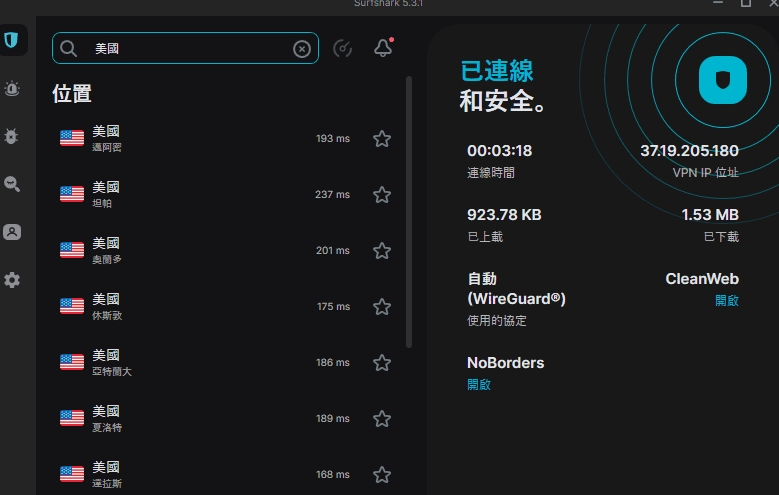Image resolution: width=779 pixels, height=495 pixels.
Task: Choose the 美國 亞特蘭大 location
Action: [x=226, y=363]
